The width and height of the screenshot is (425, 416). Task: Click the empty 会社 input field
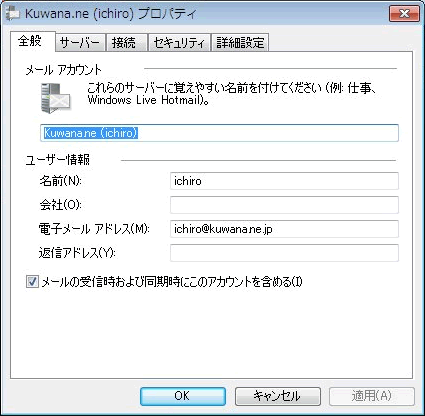(x=284, y=205)
